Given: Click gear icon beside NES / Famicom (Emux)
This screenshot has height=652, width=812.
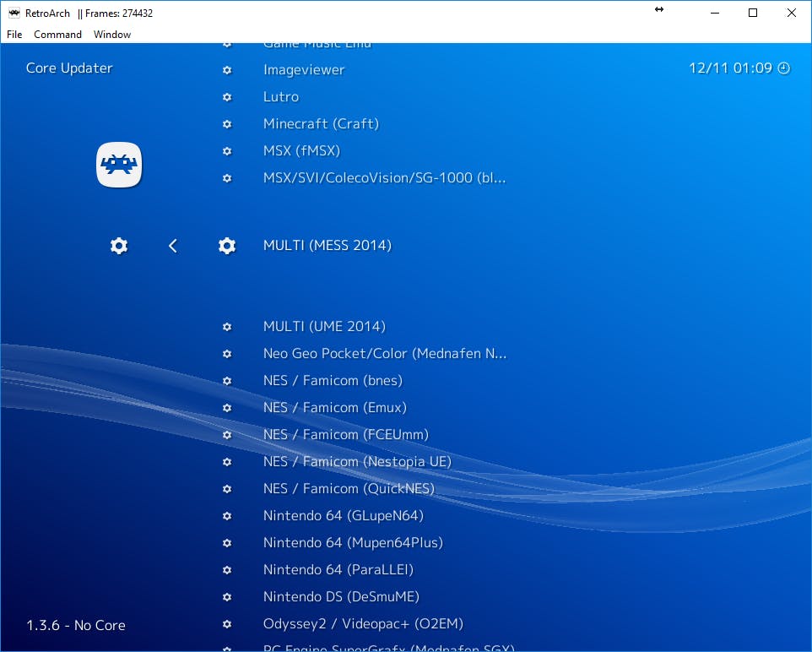Looking at the screenshot, I should (227, 407).
